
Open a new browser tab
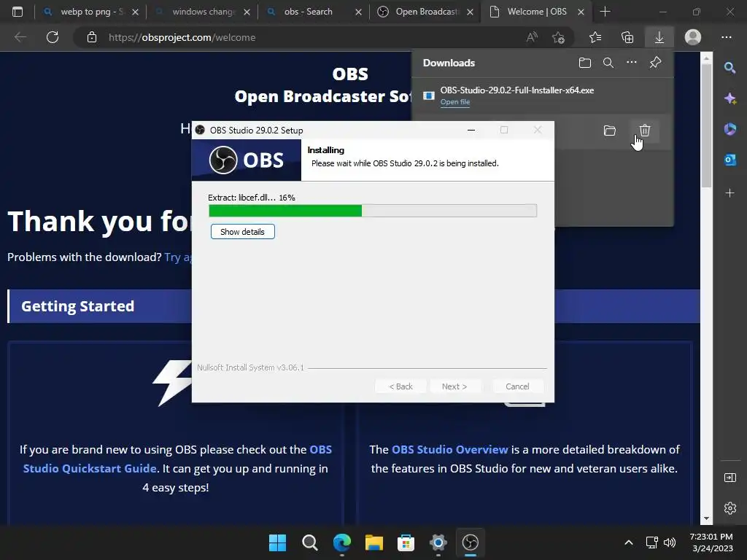[605, 12]
